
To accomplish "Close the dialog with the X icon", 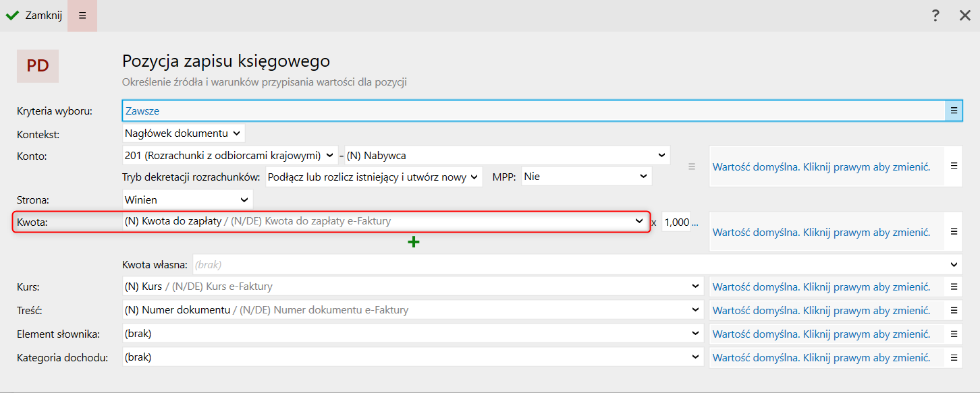I will click(965, 16).
